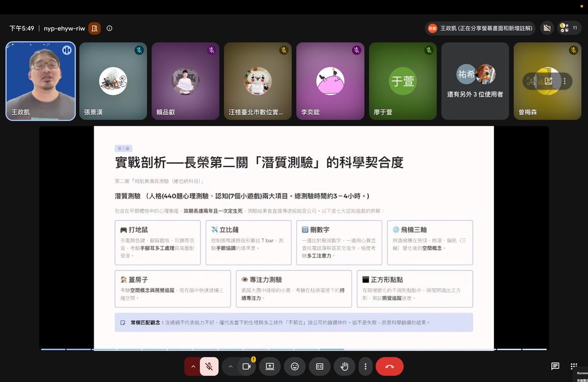Screen dimensions: 588x382
Task: Select 廖于萱 participant tile
Action: pyautogui.click(x=403, y=81)
